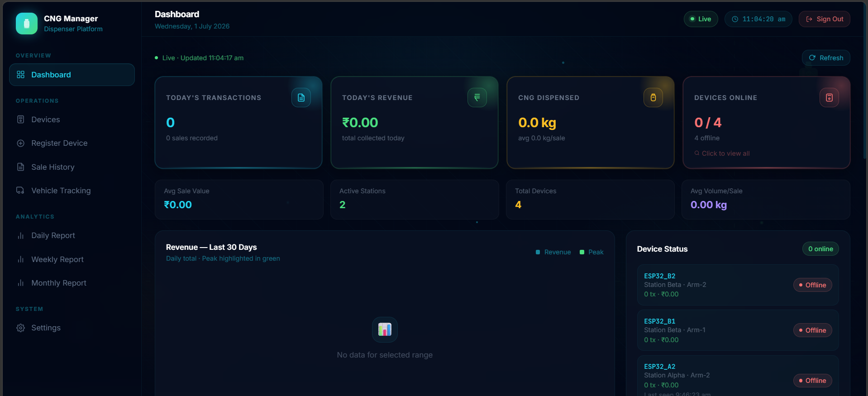Click the Settings gear icon
This screenshot has width=868, height=396.
click(x=21, y=328)
